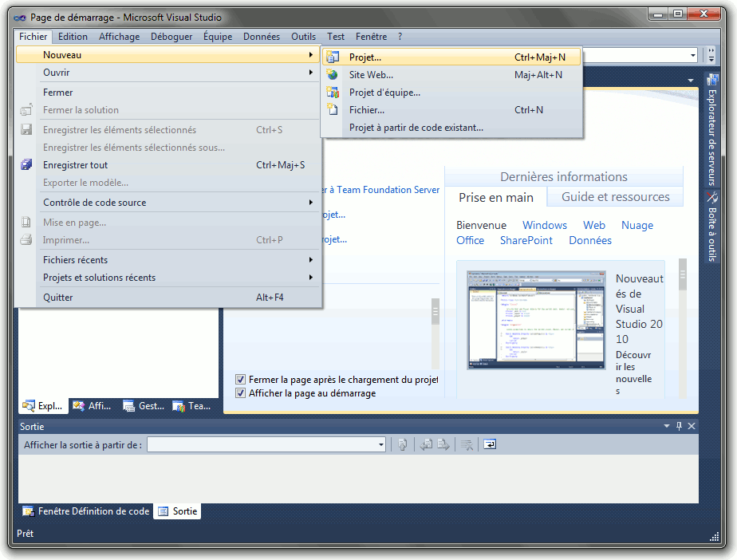737x560 pixels.
Task: Click the new project icon beside Projet...
Action: pyautogui.click(x=333, y=57)
